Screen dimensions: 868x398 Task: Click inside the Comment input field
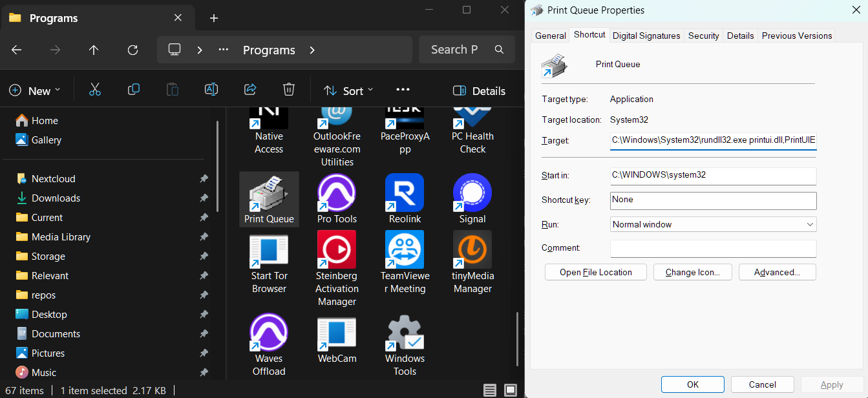[x=713, y=248]
